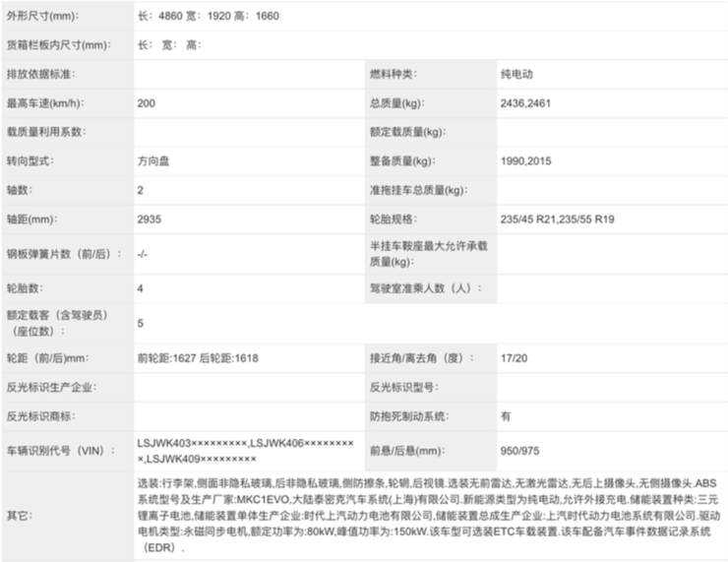Click the 轮胎规格 label
728x562 pixels.
394,219
